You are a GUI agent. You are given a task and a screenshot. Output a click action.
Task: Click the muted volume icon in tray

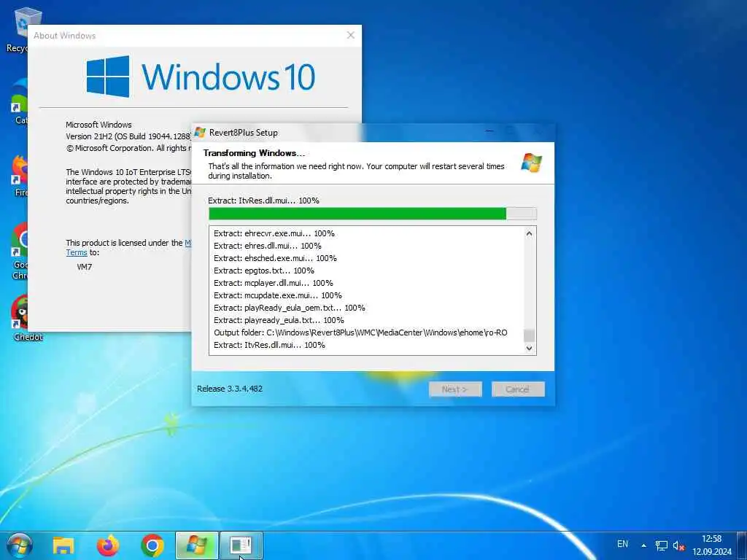coord(679,545)
